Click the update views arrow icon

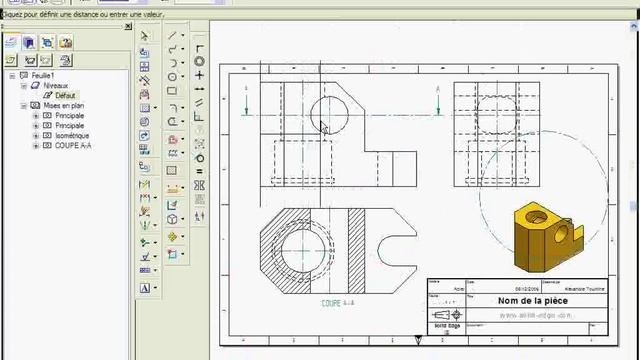click(x=144, y=136)
